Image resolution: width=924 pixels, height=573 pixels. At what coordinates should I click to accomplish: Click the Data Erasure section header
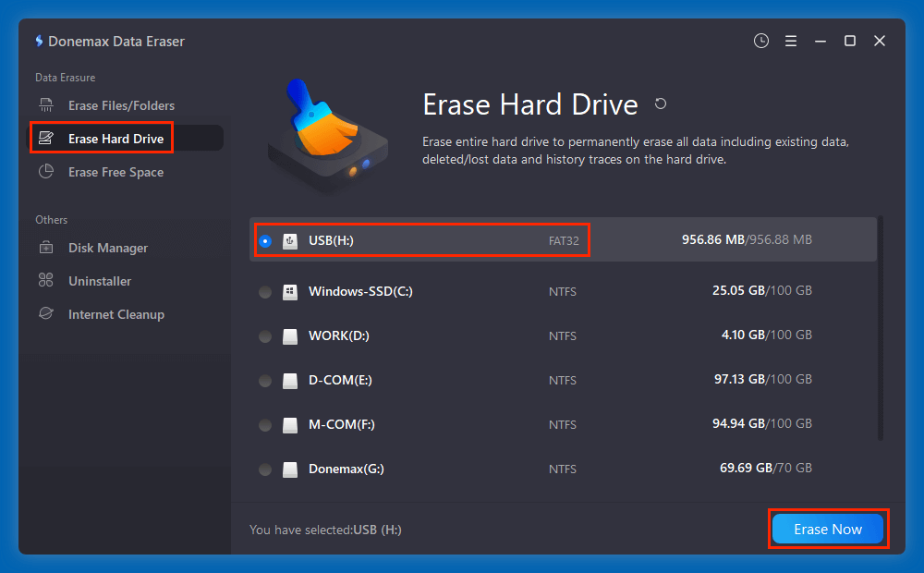(x=65, y=78)
